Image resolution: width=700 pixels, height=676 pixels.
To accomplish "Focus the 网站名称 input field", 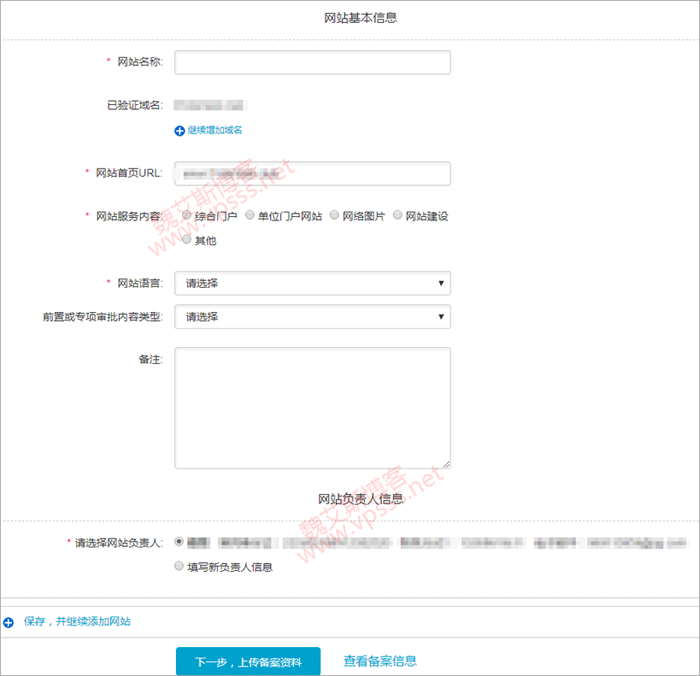I will (x=312, y=62).
